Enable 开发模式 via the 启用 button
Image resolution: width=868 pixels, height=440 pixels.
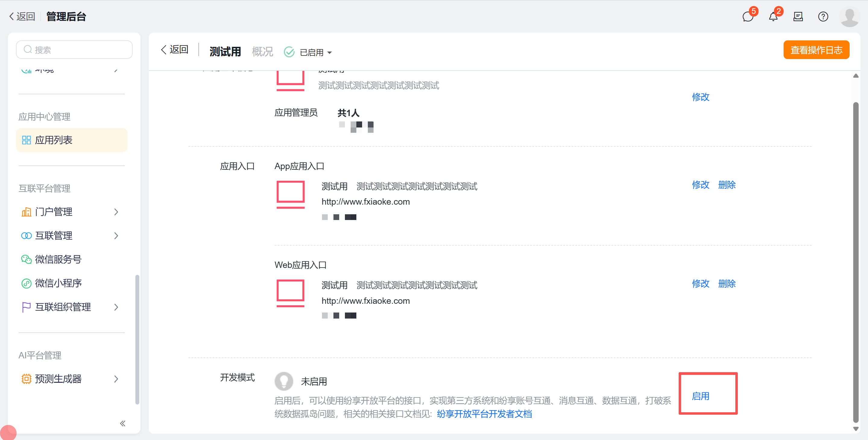[x=701, y=396]
